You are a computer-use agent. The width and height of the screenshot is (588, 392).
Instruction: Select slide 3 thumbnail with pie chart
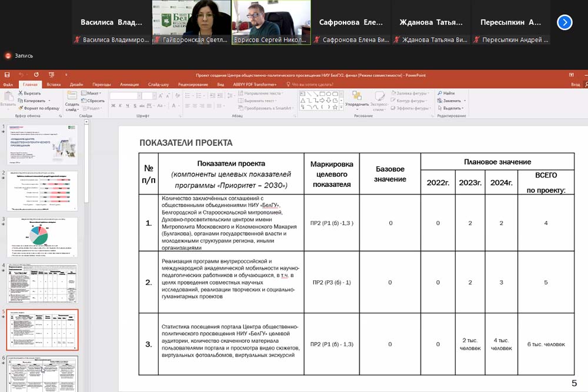pos(42,237)
